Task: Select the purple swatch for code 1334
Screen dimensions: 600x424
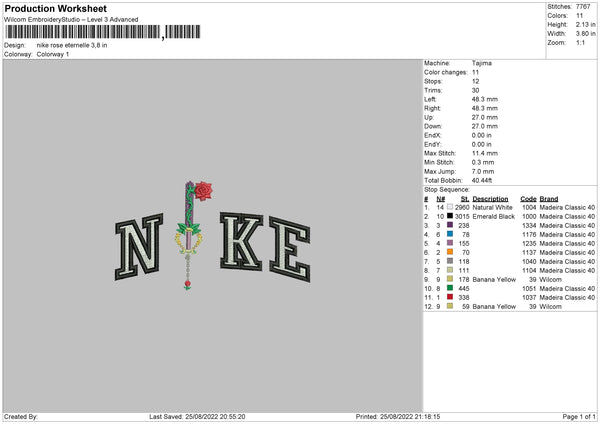Action: tap(450, 225)
